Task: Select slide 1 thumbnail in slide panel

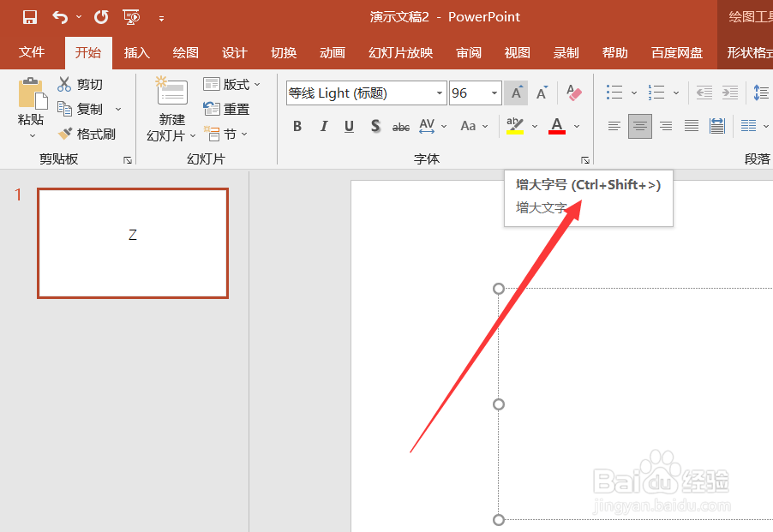Action: coord(132,243)
